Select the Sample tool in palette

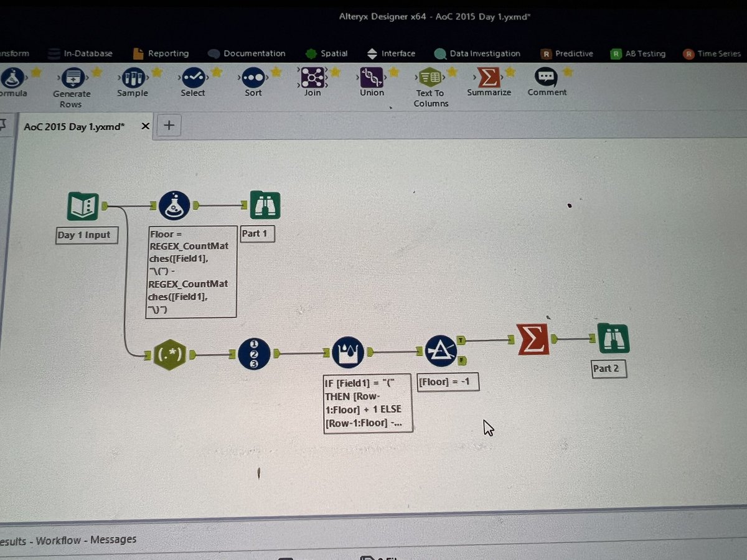point(131,83)
